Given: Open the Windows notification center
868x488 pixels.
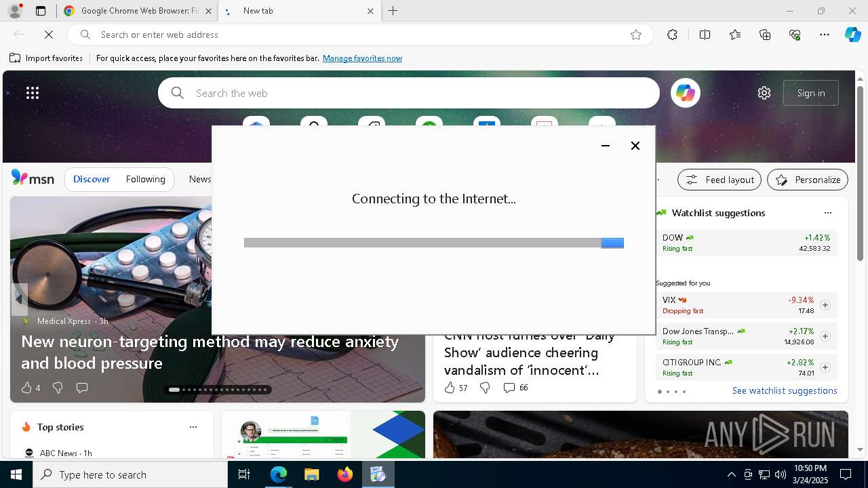Looking at the screenshot, I should 846,474.
